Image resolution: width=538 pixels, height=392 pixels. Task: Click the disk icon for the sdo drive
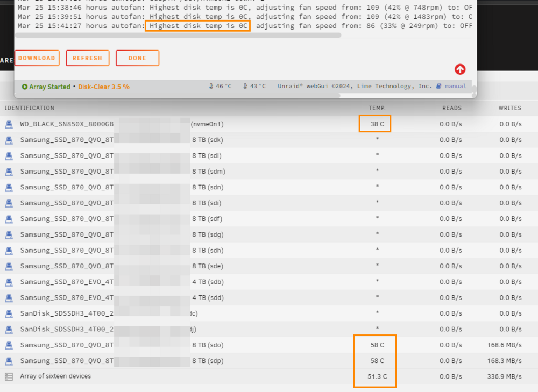click(9, 345)
